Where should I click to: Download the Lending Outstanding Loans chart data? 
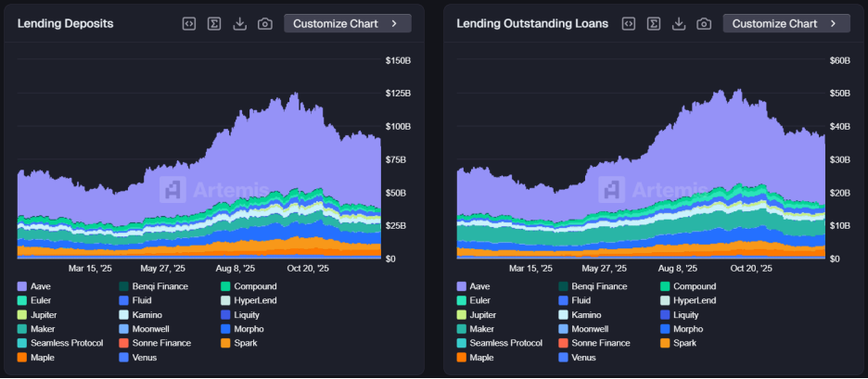click(679, 23)
